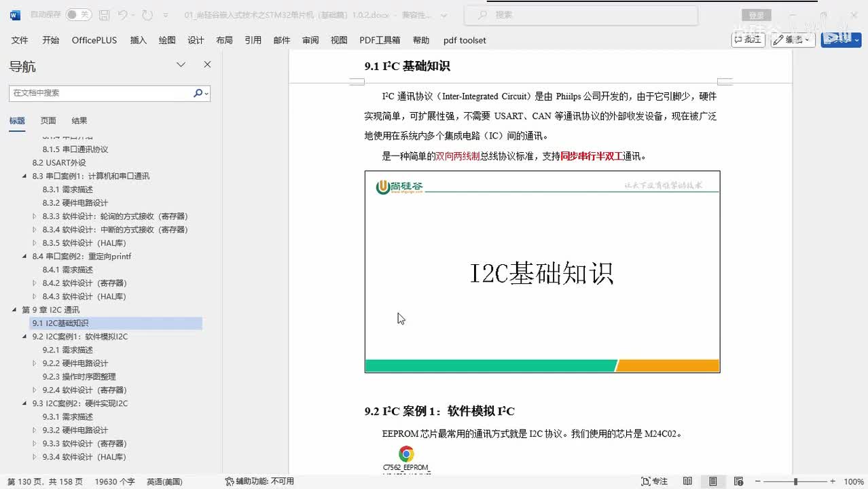Screen dimensions: 868x489
Task: Switch to the 结果 navigation tab
Action: pos(79,120)
